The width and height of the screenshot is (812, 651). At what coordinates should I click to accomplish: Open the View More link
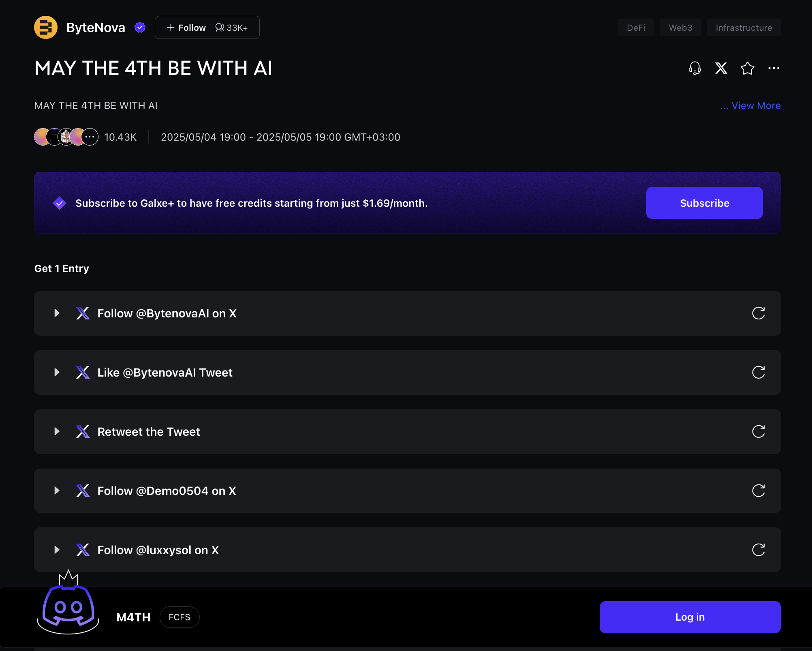750,105
